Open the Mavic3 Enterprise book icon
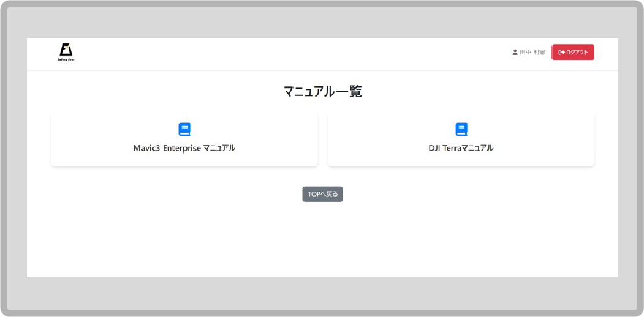The height and width of the screenshot is (317, 644). [x=184, y=129]
